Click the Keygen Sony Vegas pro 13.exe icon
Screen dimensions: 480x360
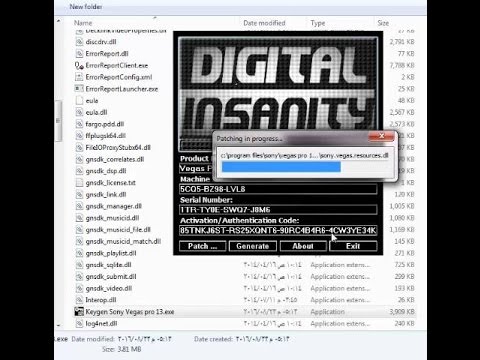pos(79,312)
